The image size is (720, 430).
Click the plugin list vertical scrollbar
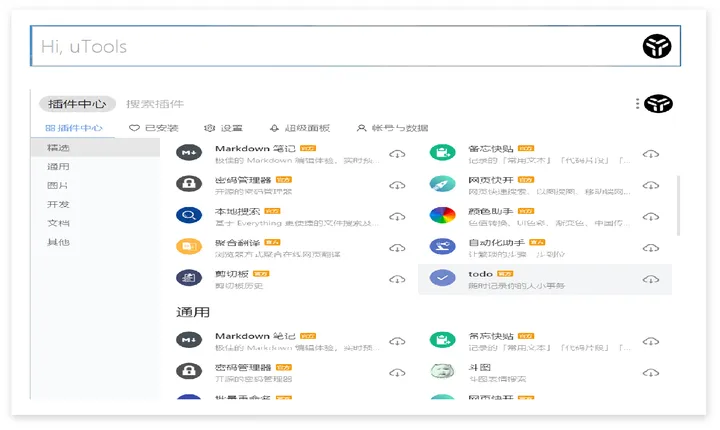tap(678, 205)
